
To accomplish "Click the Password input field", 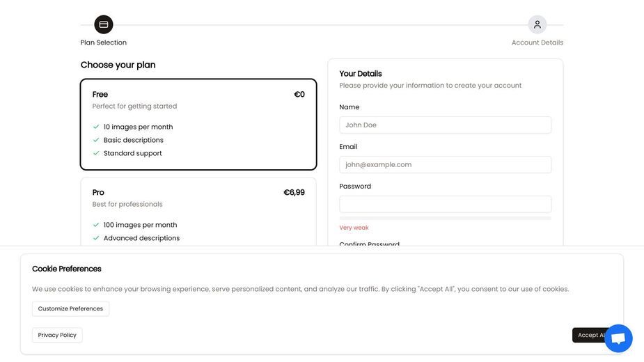I will (445, 204).
